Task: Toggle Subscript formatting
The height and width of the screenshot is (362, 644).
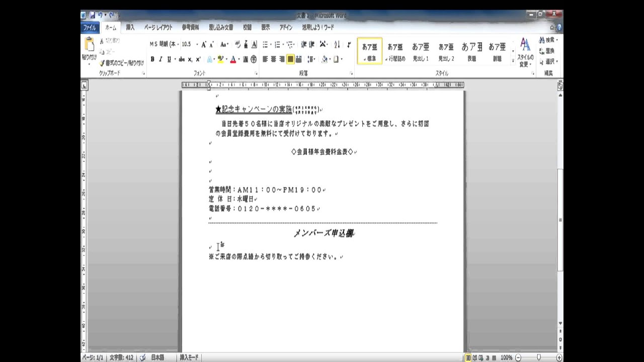Action: [190, 59]
